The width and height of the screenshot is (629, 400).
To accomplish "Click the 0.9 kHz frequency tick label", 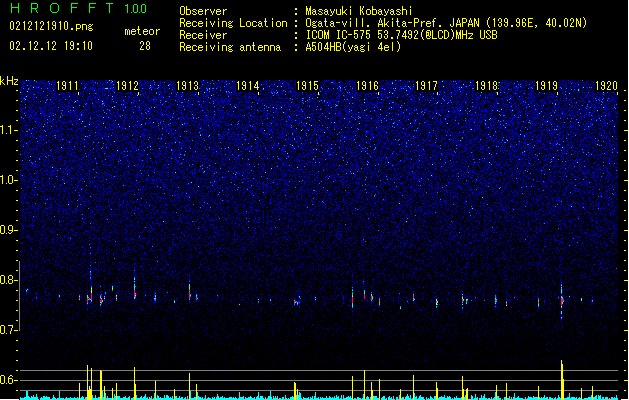I will (9, 230).
